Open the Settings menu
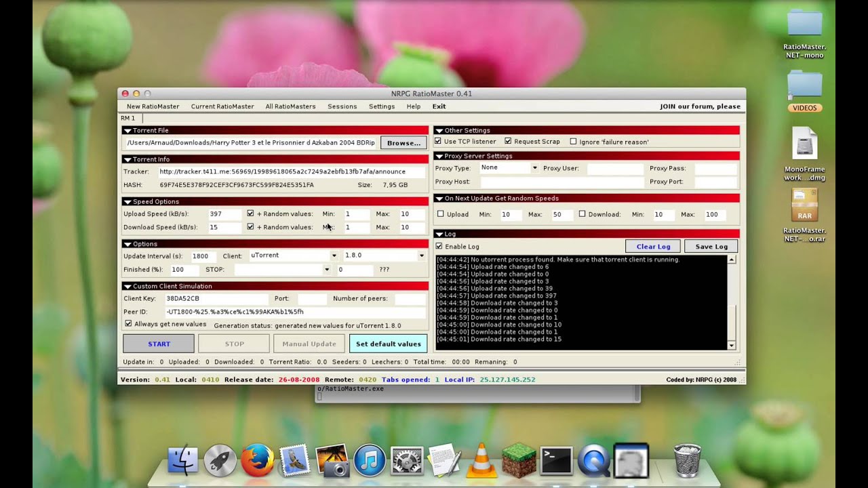This screenshot has height=488, width=868. 382,106
